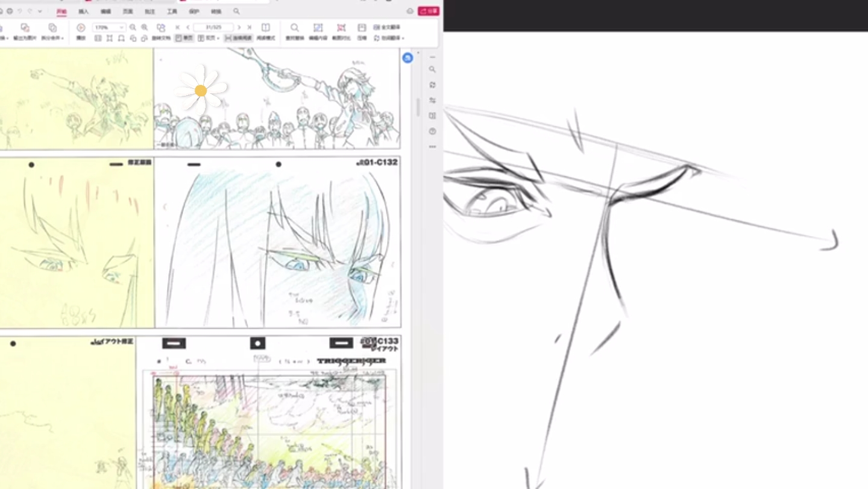Toggle 单页 single page view
Screen dimensions: 868x489
pos(184,38)
